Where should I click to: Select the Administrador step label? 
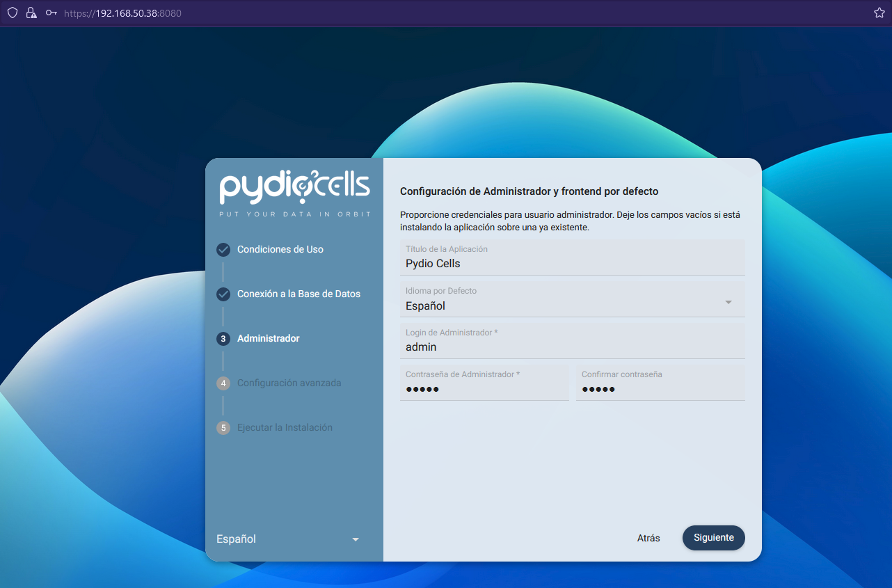269,338
